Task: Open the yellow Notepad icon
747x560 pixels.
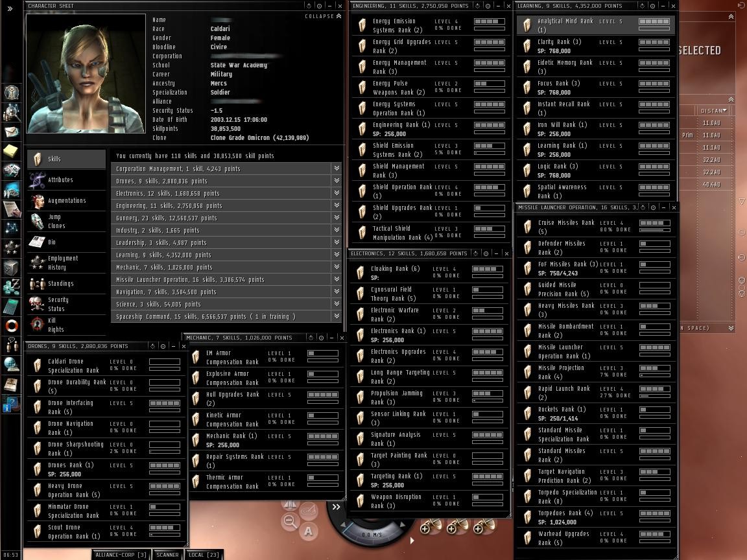Action: pyautogui.click(x=11, y=151)
